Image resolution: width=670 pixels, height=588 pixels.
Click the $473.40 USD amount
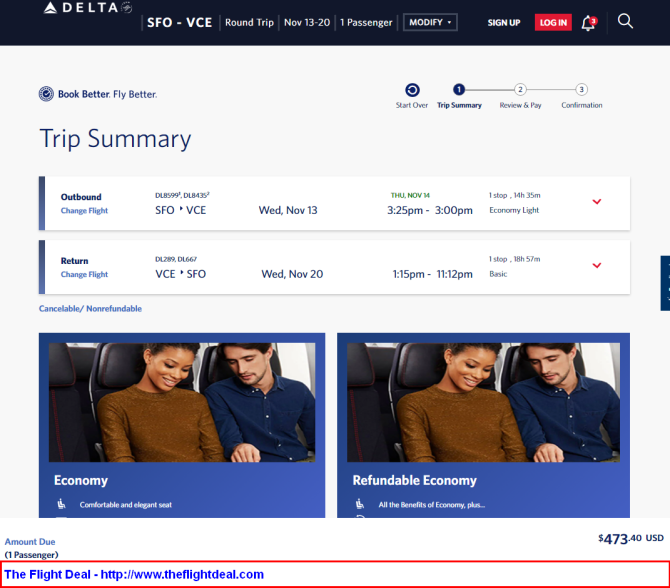coord(631,538)
